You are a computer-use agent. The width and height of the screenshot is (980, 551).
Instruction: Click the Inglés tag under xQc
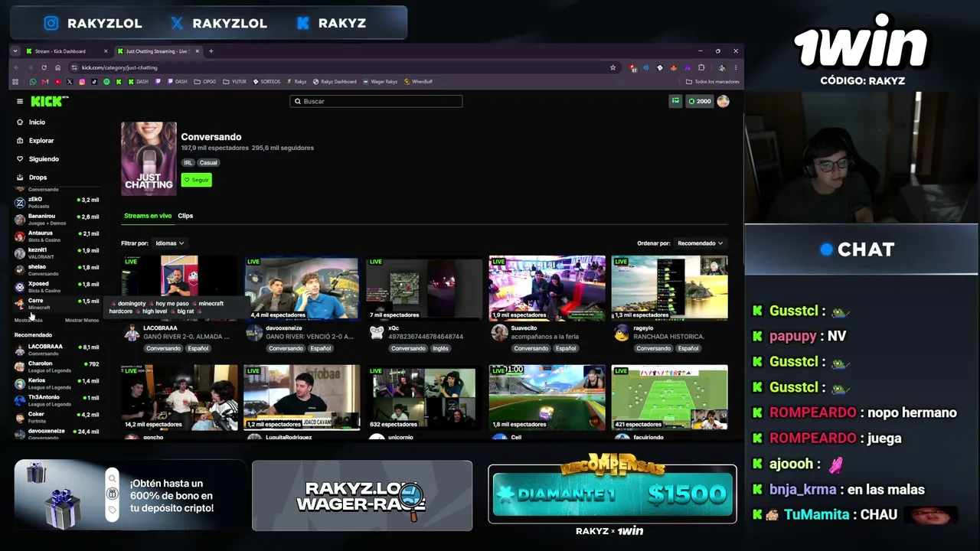click(441, 348)
